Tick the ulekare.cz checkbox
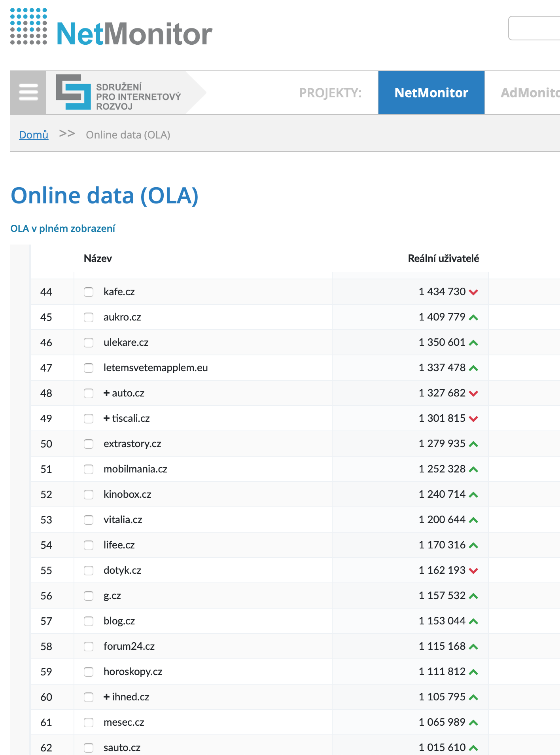Image resolution: width=560 pixels, height=755 pixels. 89,343
